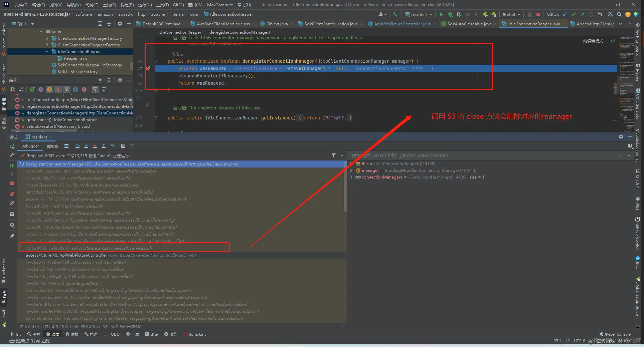Toggle Show non-public members lock icon
The image size is (644, 347).
click(58, 89)
